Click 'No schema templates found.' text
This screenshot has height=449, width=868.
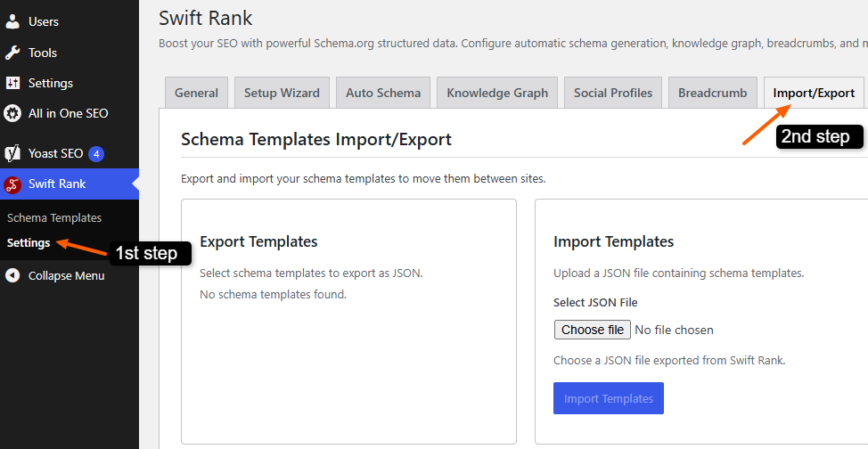(x=273, y=294)
